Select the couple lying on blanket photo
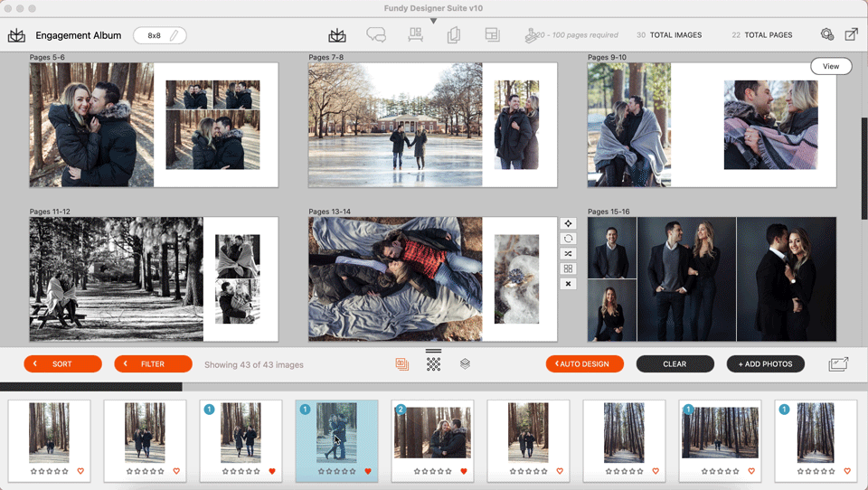868x490 pixels. [x=395, y=279]
